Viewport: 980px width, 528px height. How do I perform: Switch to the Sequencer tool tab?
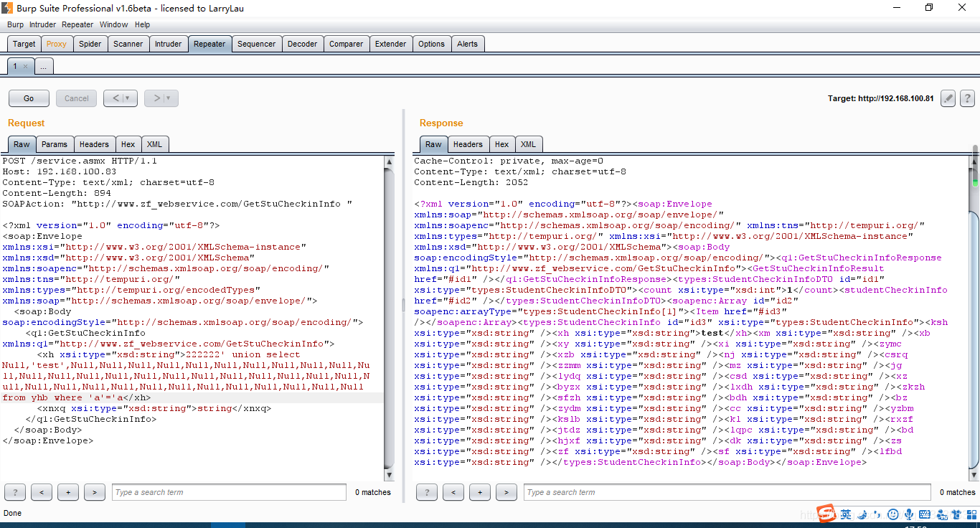[x=256, y=44]
